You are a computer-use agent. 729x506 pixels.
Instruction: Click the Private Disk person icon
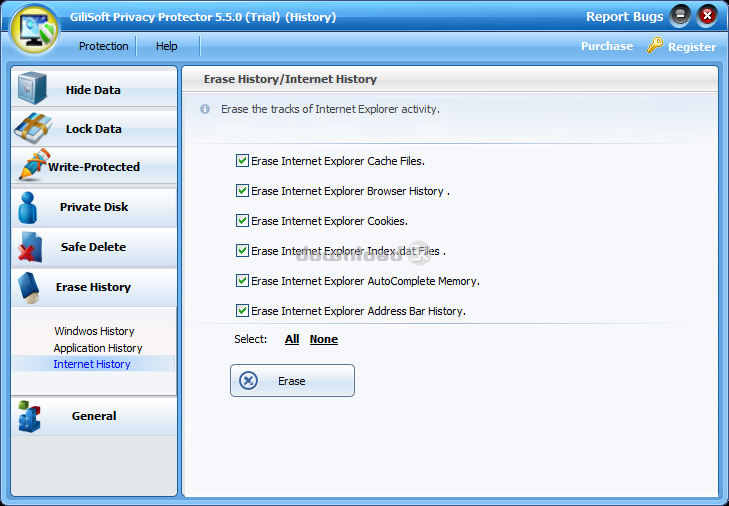pos(28,207)
